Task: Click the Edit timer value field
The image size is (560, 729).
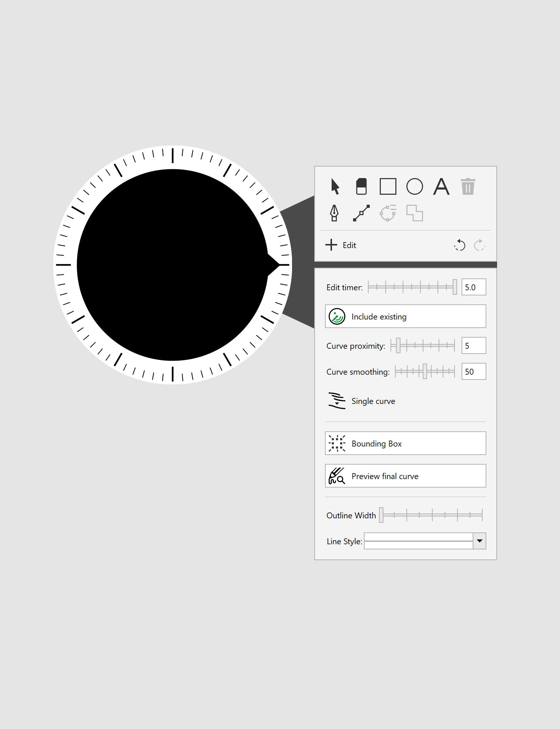Action: pos(474,287)
